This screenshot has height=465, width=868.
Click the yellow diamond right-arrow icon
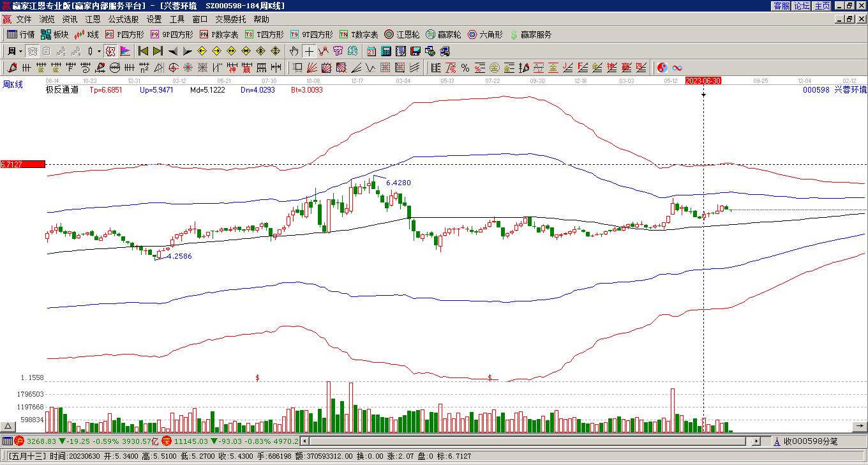[x=217, y=51]
